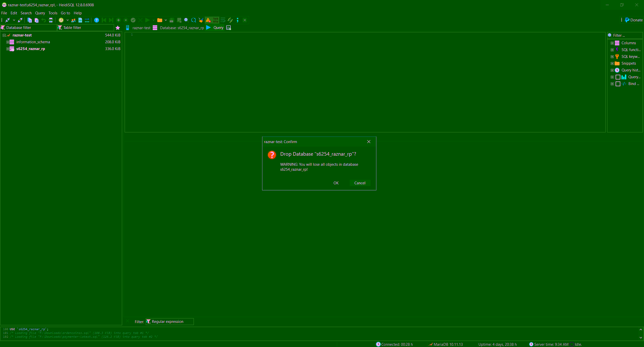This screenshot has width=644, height=347.
Task: Click the Regular expression filter field
Action: (x=170, y=322)
